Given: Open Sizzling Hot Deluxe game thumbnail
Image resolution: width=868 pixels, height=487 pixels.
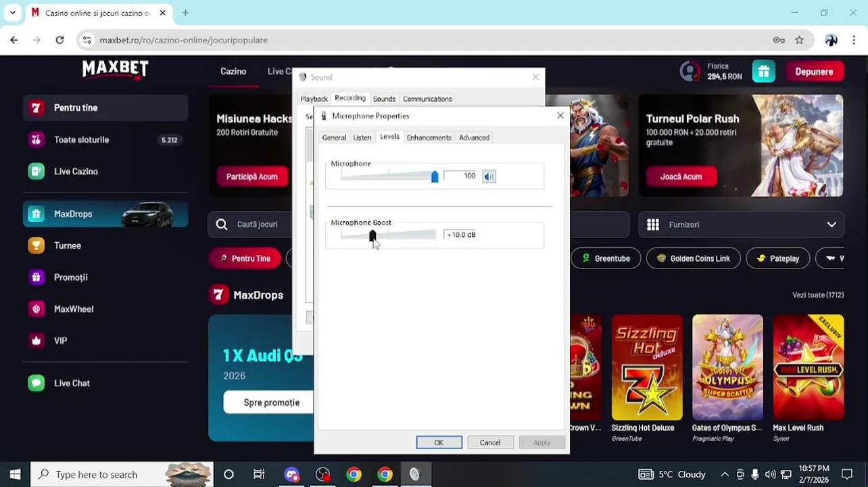Looking at the screenshot, I should [647, 367].
